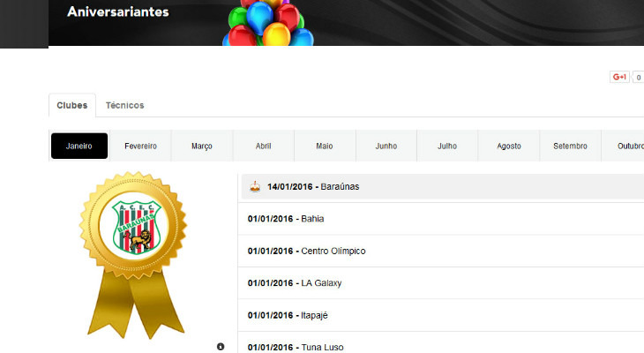Select the Julho month tab
Screen dimensions: 644x353
[447, 146]
